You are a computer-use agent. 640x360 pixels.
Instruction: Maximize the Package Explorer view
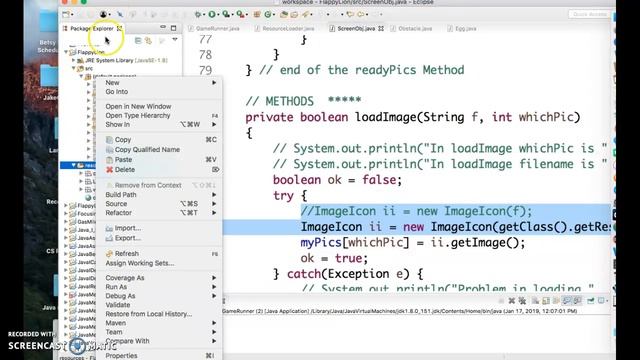(x=173, y=28)
